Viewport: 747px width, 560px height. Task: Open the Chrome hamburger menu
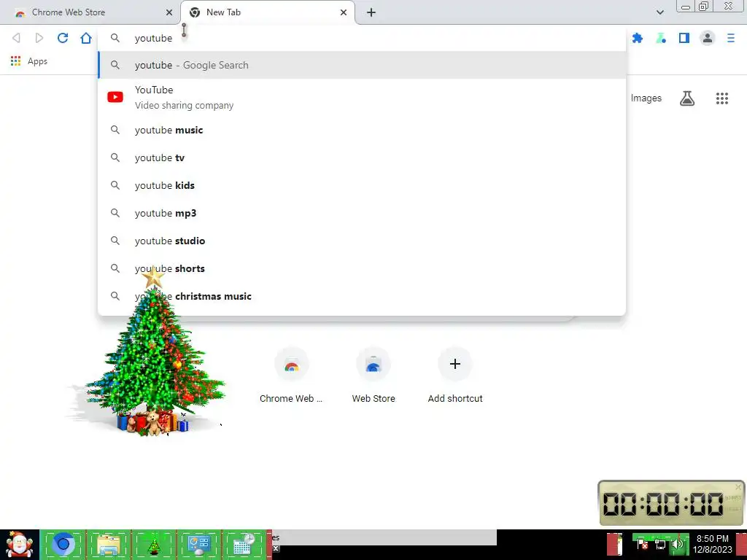pos(731,38)
